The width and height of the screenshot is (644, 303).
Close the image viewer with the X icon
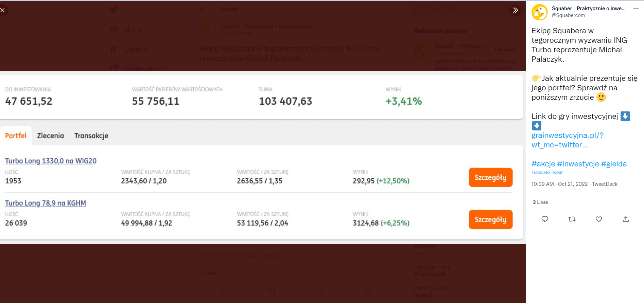click(2, 10)
